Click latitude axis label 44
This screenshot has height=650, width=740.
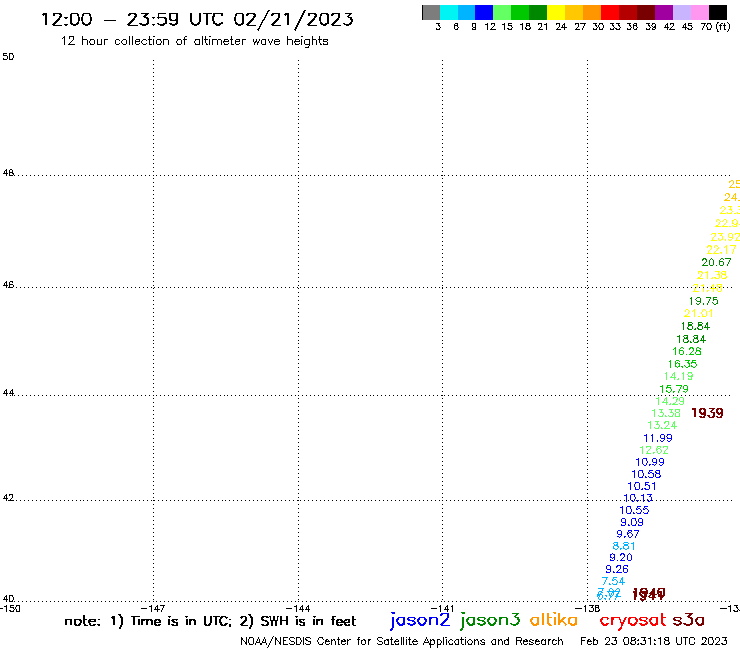8,393
